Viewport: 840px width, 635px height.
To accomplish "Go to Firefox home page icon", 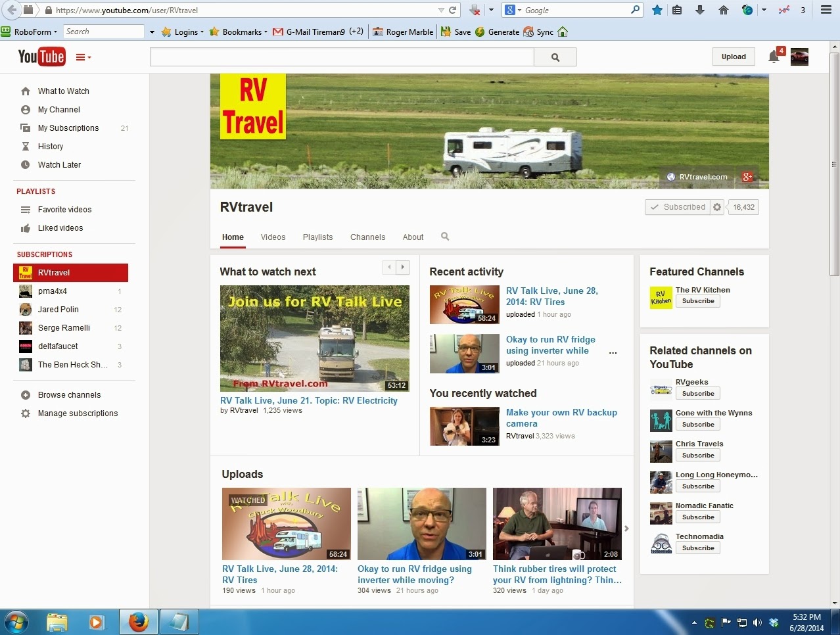I will pyautogui.click(x=724, y=10).
